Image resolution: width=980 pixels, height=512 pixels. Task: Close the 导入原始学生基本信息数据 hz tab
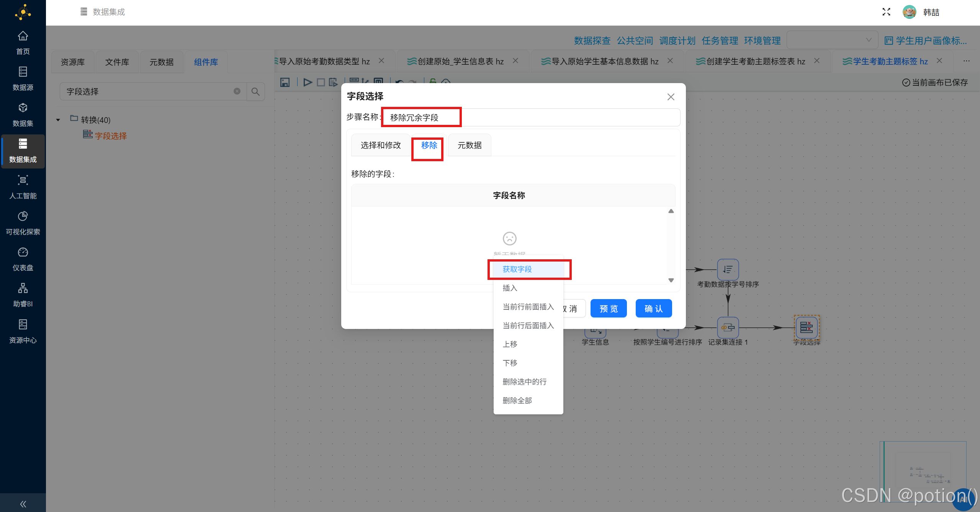pos(670,61)
